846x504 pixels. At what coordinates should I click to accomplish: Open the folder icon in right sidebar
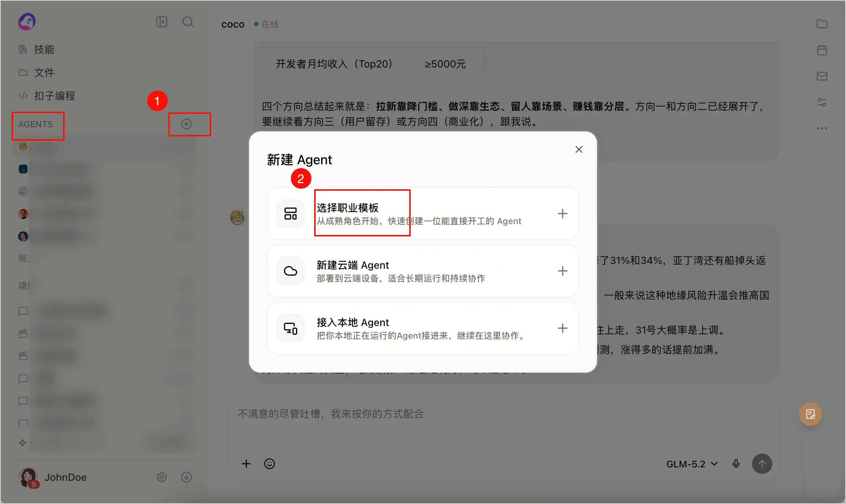(822, 24)
